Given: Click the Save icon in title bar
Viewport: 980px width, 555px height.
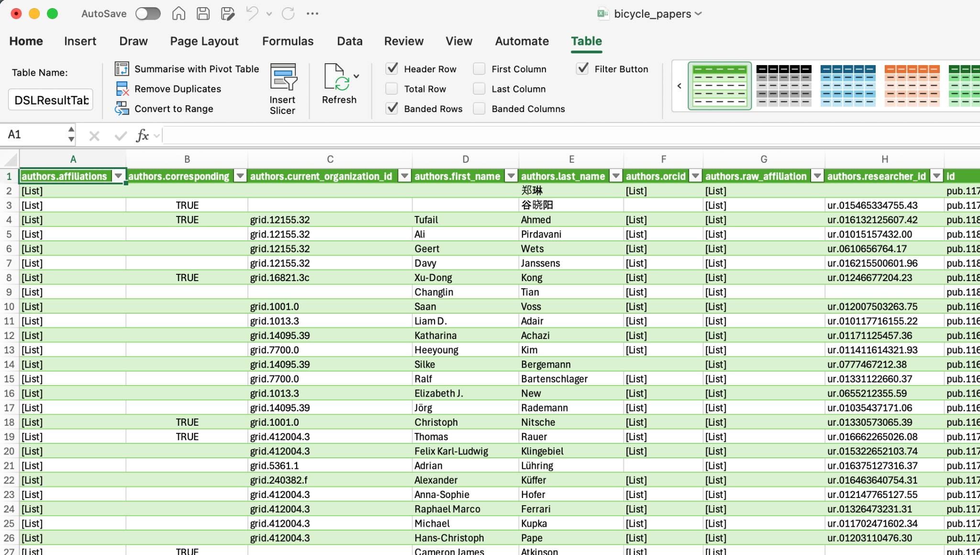Looking at the screenshot, I should click(203, 13).
